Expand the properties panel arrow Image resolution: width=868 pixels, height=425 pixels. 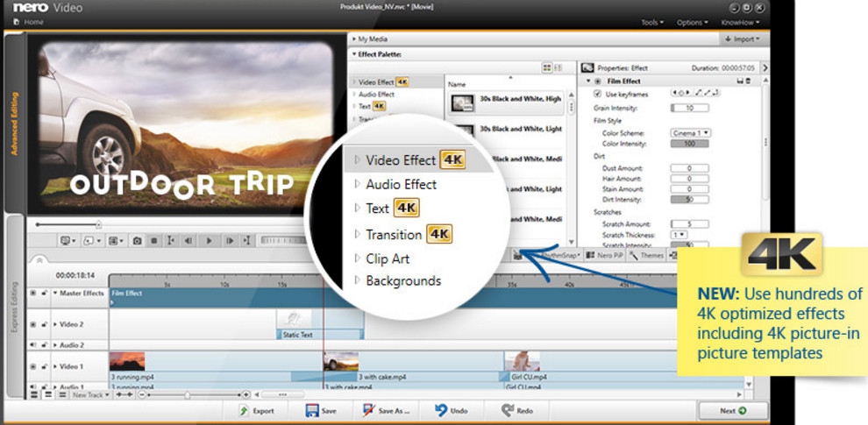[x=765, y=67]
